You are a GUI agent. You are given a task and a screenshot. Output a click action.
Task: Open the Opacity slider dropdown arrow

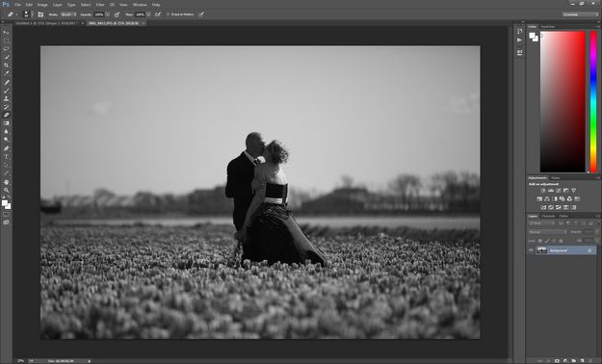point(108,14)
